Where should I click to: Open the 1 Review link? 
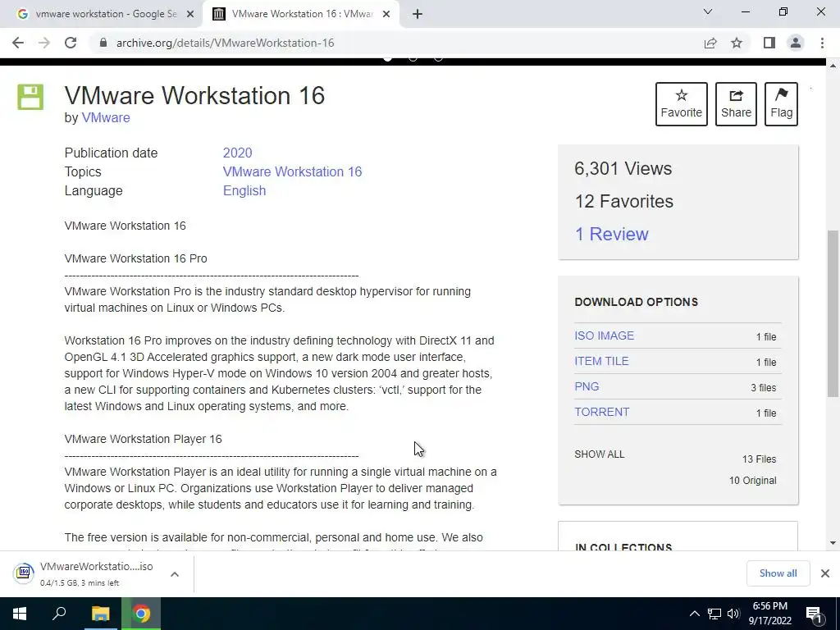(x=611, y=234)
